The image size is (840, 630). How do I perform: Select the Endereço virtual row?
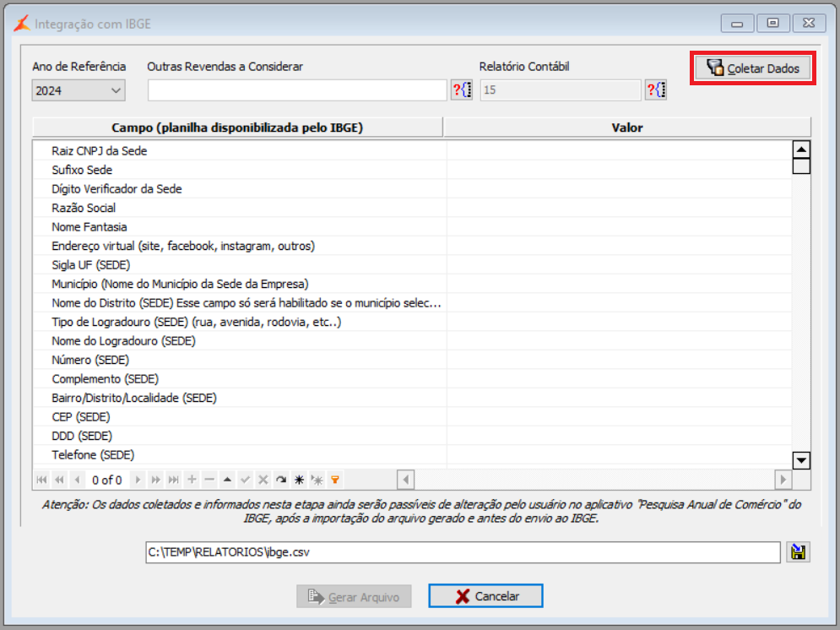[x=412, y=246]
